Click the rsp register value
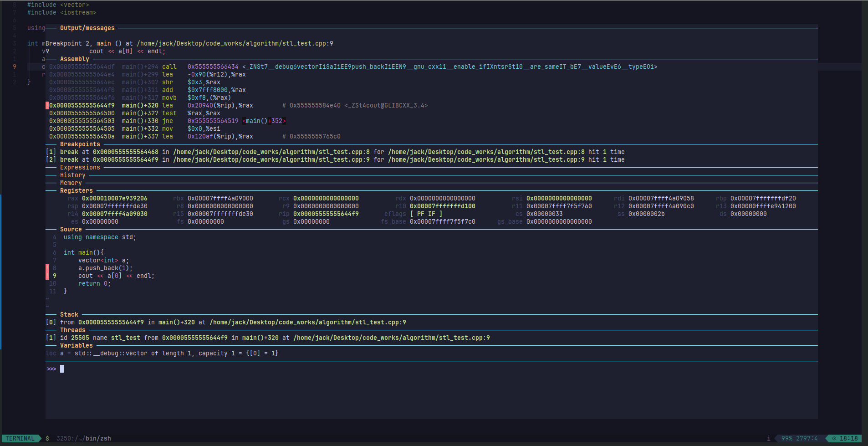Image resolution: width=868 pixels, height=446 pixels. pos(115,206)
